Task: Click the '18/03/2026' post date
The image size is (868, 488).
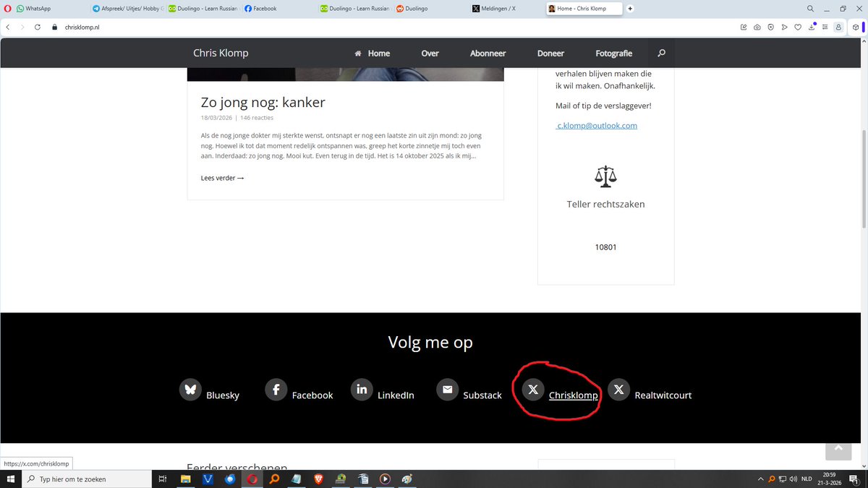Action: click(216, 118)
